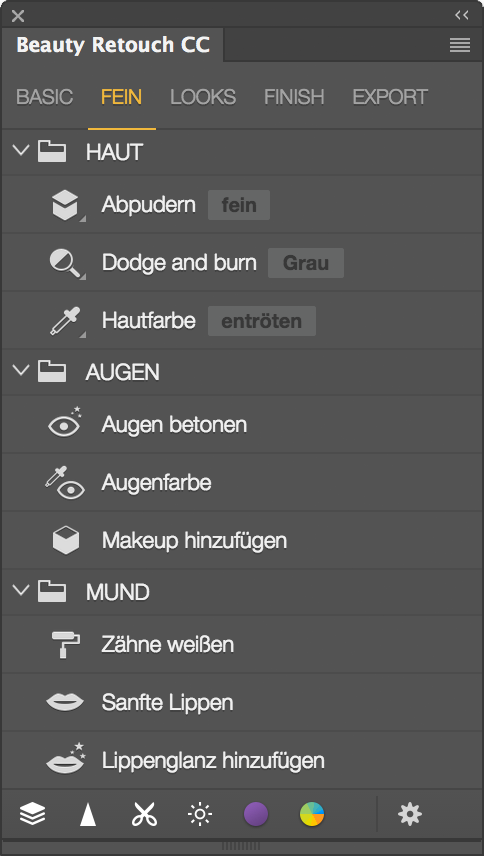484x856 pixels.
Task: Toggle the 'Grau' option for Dodge and burn
Action: [x=306, y=263]
